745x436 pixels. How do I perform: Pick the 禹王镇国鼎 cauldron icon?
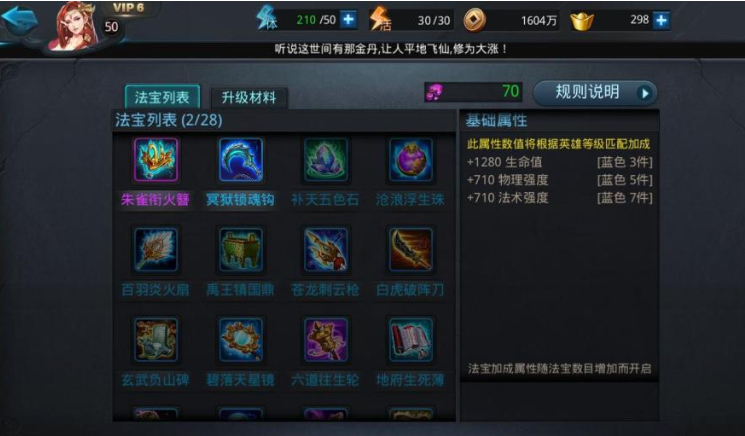pos(240,250)
